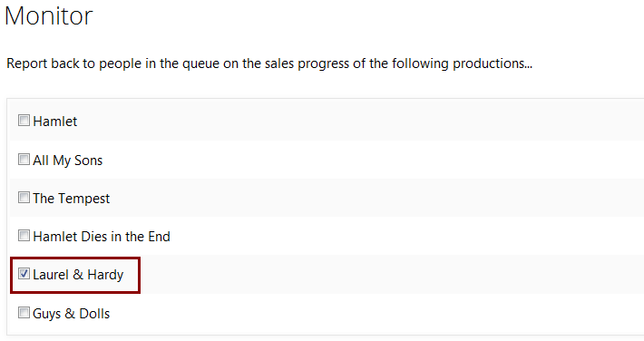This screenshot has height=341, width=644.
Task: Click the "Hamlet Dies in the End" label
Action: (102, 237)
